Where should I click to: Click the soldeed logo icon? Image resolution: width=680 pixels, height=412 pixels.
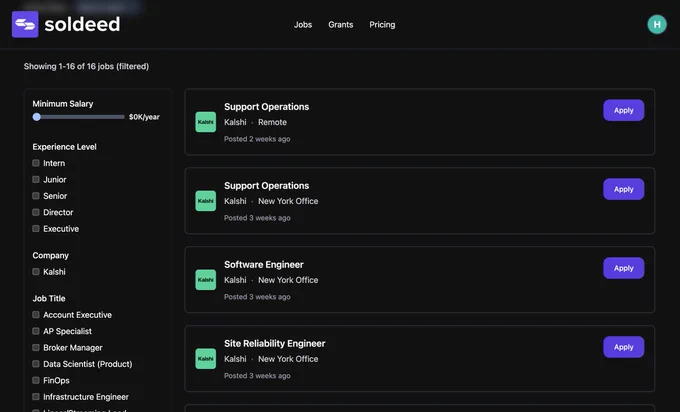[25, 24]
